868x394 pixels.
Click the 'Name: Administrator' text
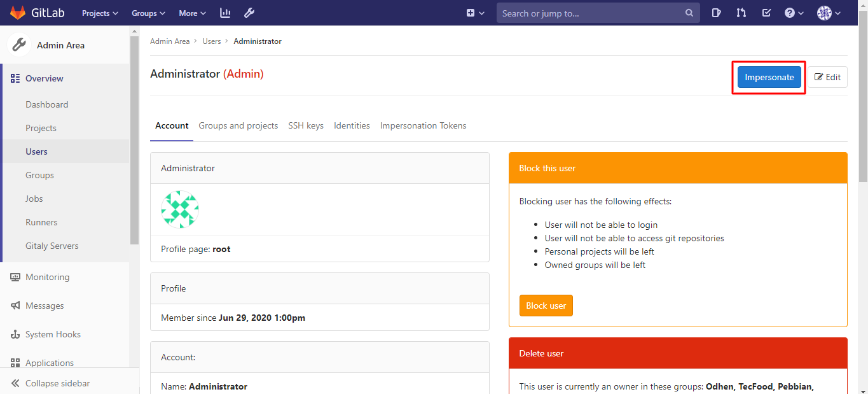point(204,386)
